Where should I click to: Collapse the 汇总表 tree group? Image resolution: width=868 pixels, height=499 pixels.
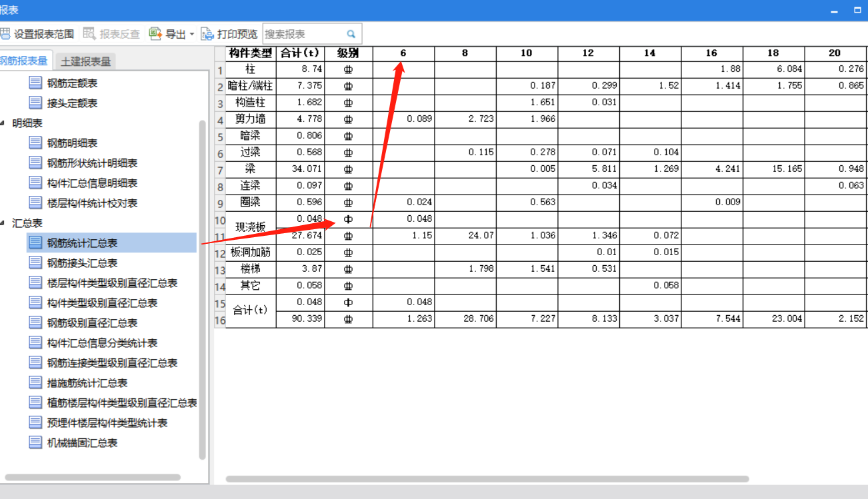pyautogui.click(x=3, y=223)
